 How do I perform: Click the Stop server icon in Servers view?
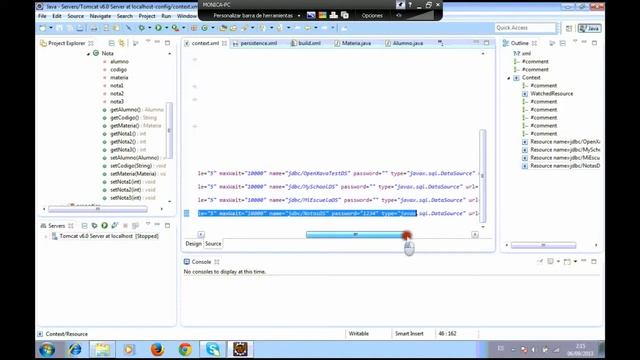click(x=125, y=225)
